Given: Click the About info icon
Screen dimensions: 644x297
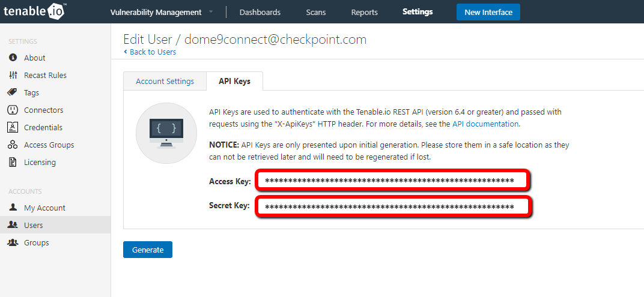Looking at the screenshot, I should coord(13,58).
